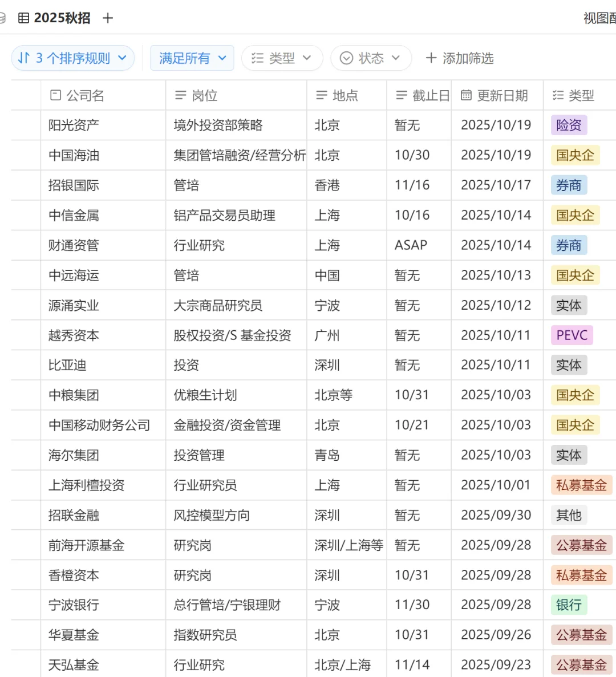Click the table icon beside 2025秋招
616x677 pixels.
(24, 18)
